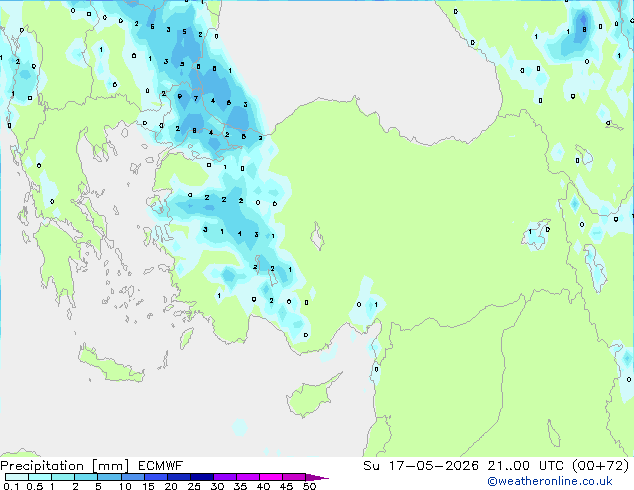Viewport: 634px width, 490px height.
Task: Select the ECMWF model label
Action: click(x=161, y=466)
